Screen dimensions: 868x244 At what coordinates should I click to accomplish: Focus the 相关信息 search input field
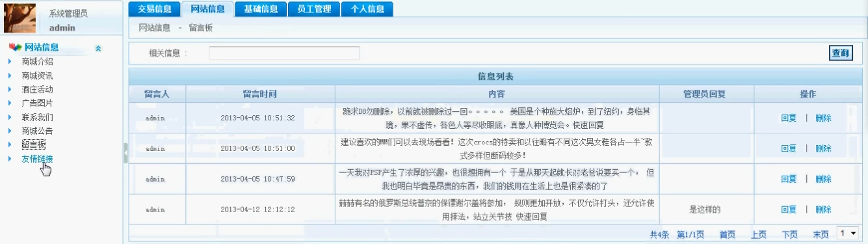coord(284,53)
